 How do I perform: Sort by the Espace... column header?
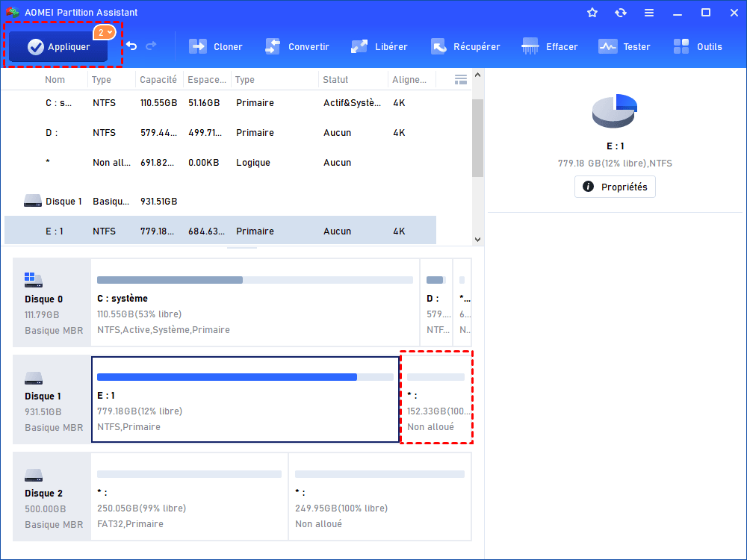207,80
